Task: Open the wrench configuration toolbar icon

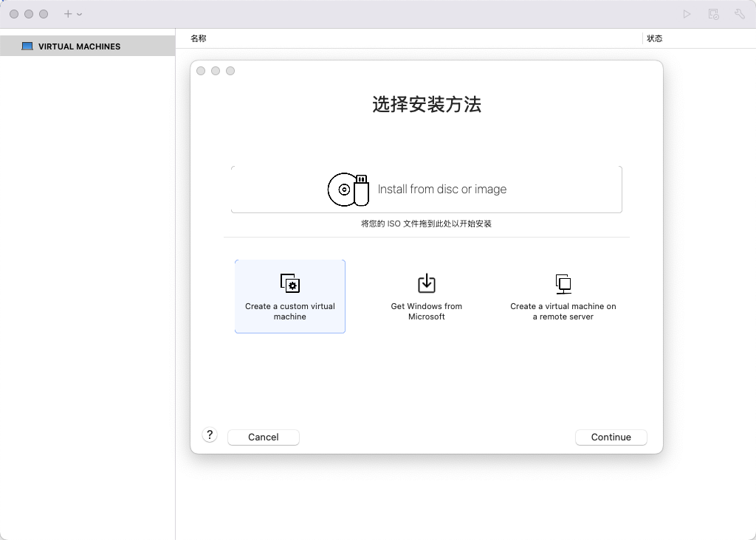Action: (740, 14)
